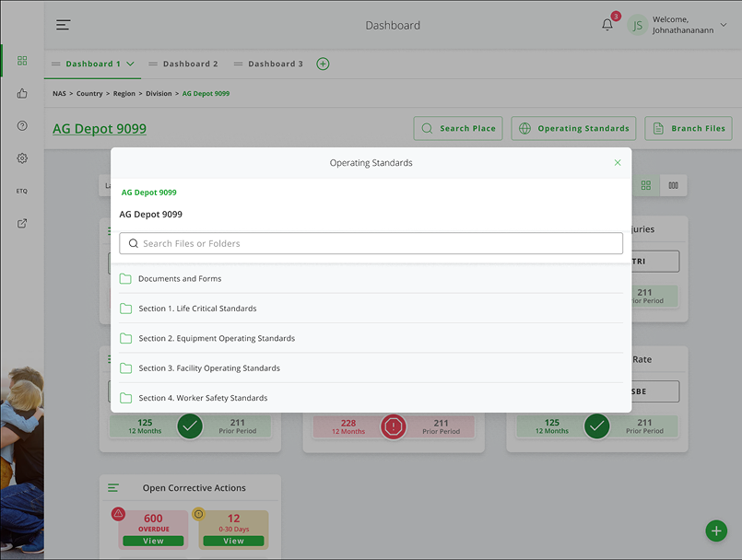Click the notification bell icon
742x560 pixels.
pos(607,25)
